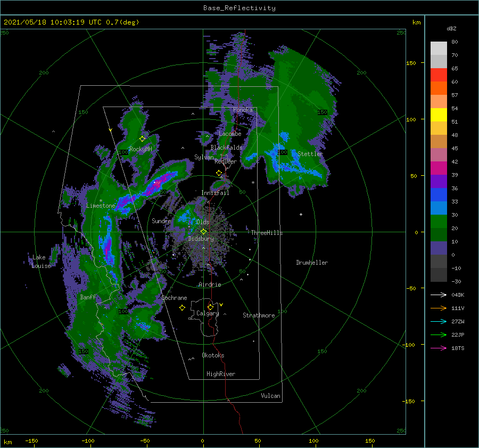The image size is (479, 448).
Task: Click the Stettler city label
Action: click(310, 154)
